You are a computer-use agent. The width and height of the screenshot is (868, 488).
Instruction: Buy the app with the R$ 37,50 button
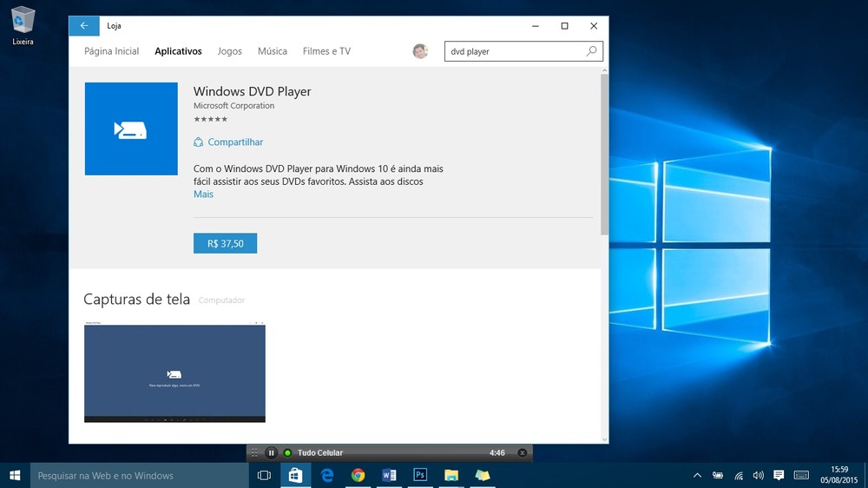[x=226, y=243]
